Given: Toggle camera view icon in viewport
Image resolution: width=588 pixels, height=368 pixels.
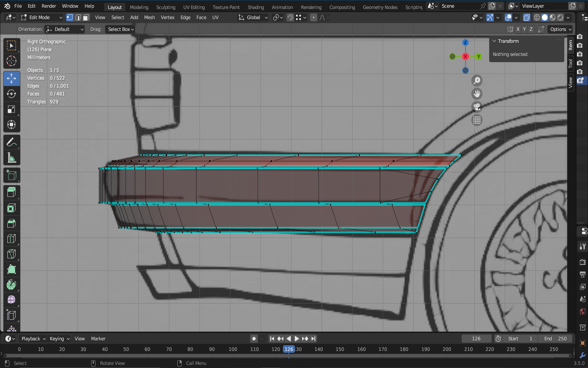Looking at the screenshot, I should pos(477,107).
